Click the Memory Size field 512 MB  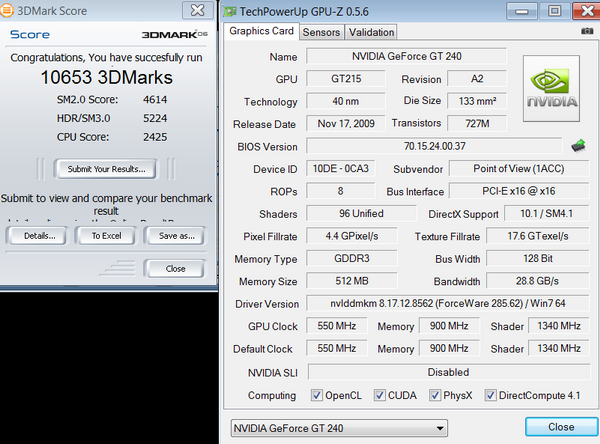352,281
